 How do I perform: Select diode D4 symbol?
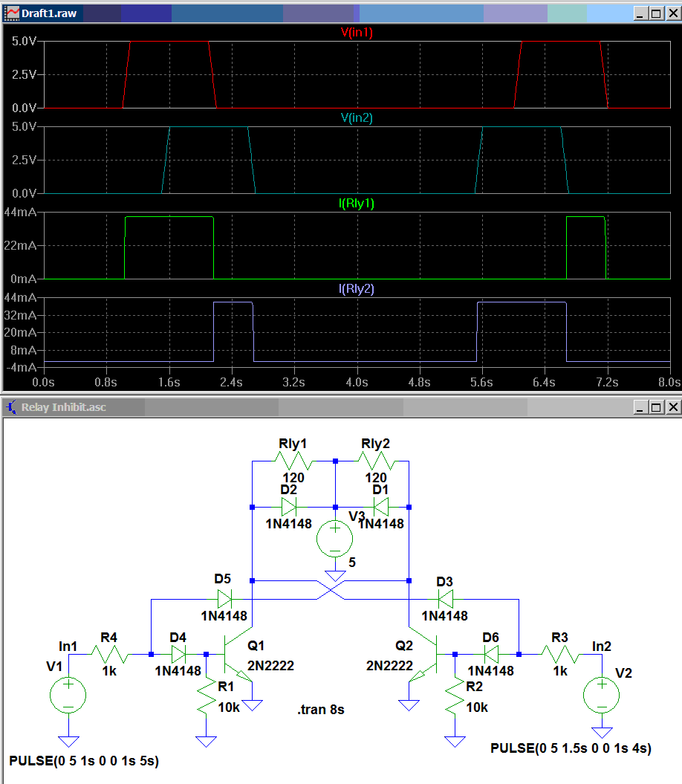[x=178, y=654]
